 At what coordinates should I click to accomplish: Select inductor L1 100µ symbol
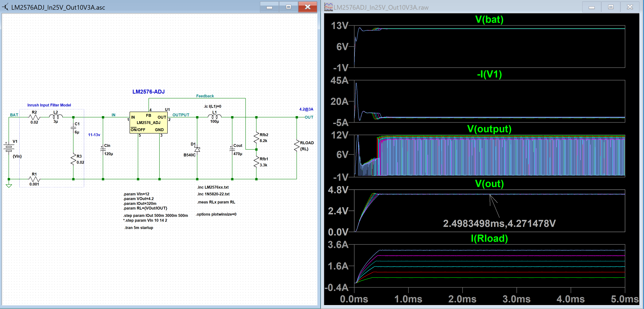coord(214,117)
